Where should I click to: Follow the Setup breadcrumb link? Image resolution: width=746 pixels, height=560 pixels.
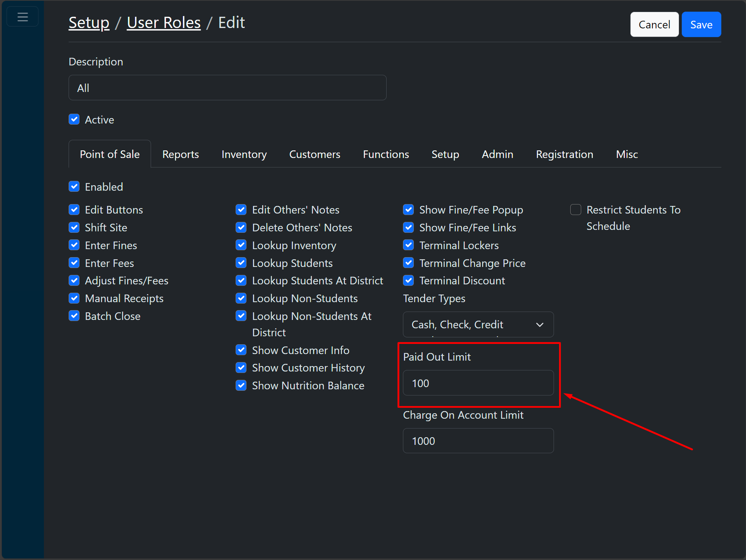[89, 23]
